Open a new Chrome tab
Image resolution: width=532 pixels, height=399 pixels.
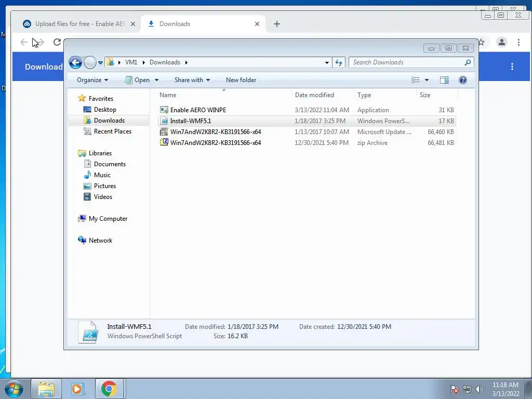pos(277,24)
